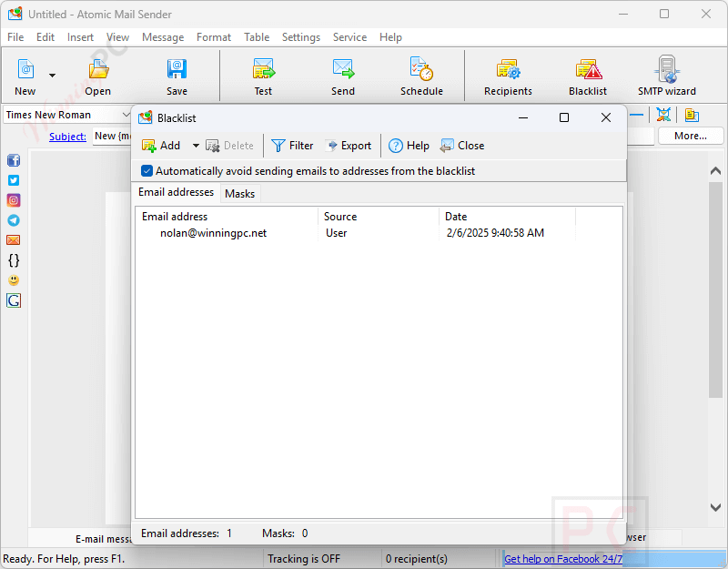Click the Telegram sidebar icon
Image resolution: width=728 pixels, height=569 pixels.
coord(14,220)
